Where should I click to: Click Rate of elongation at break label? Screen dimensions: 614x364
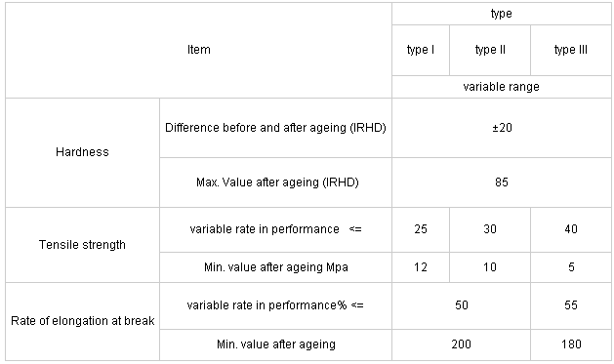click(82, 321)
